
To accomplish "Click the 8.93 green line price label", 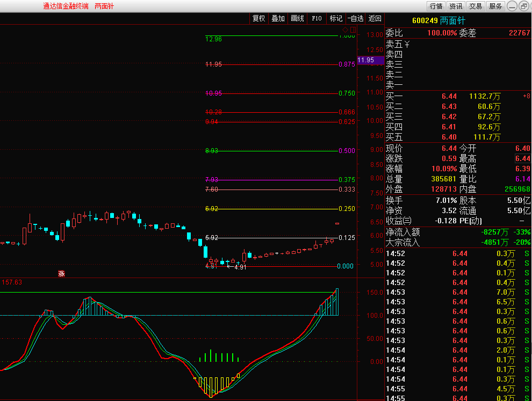I will [x=212, y=151].
